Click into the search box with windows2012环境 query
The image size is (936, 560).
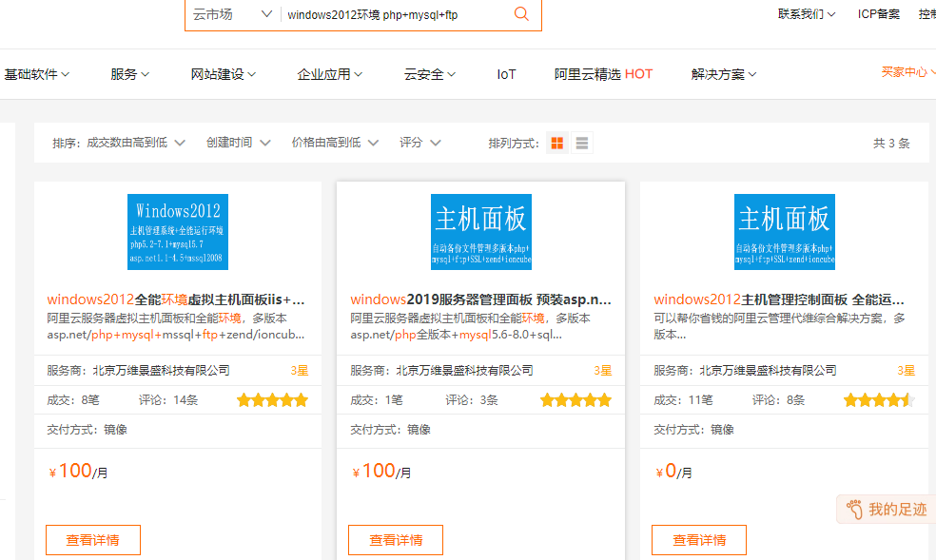394,14
